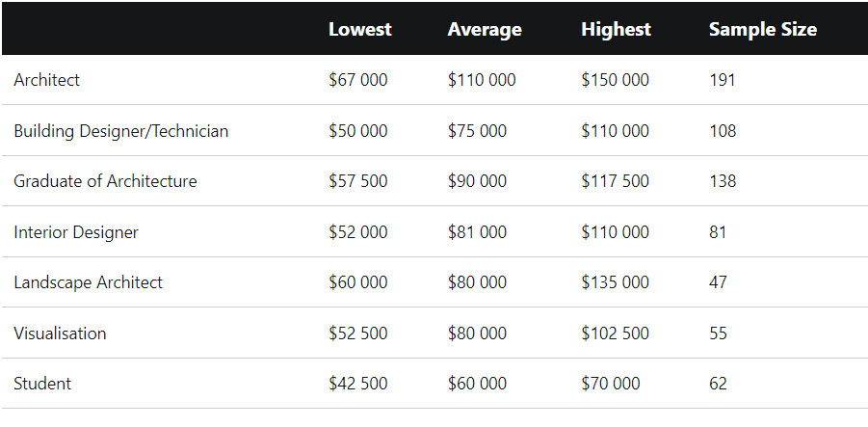Click the Architect lowest salary $67 000
This screenshot has width=868, height=427.
358,80
